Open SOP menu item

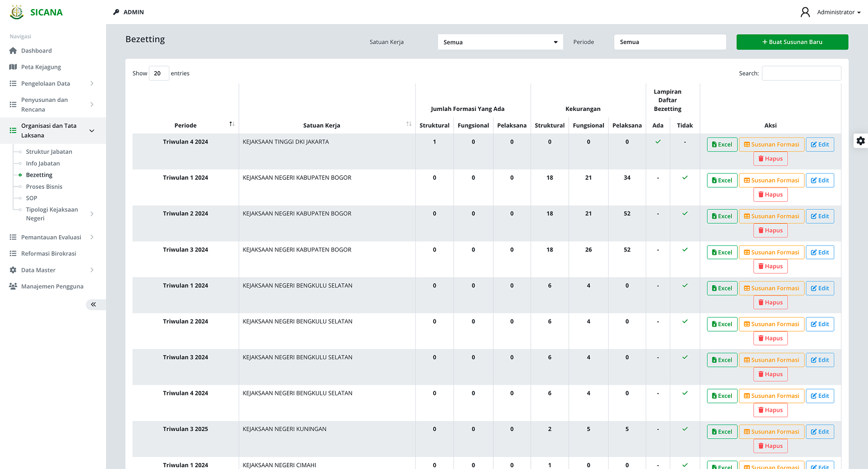pos(31,198)
